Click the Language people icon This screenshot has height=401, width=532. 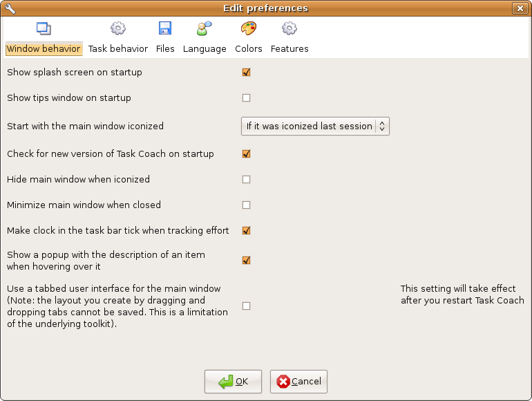click(x=205, y=28)
